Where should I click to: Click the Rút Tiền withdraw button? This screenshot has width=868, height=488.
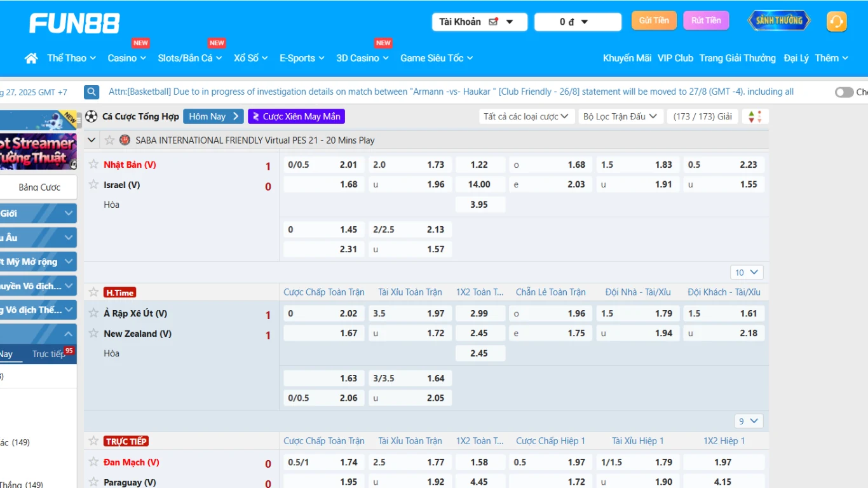[x=706, y=20]
